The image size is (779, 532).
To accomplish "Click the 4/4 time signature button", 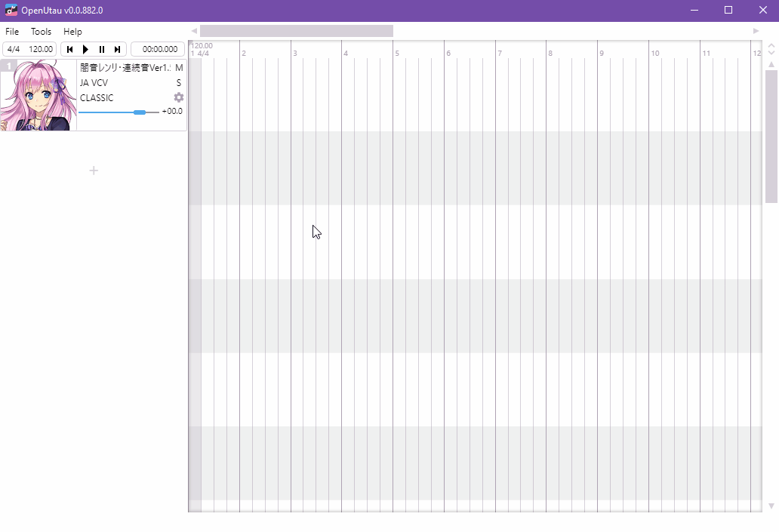I will [14, 49].
